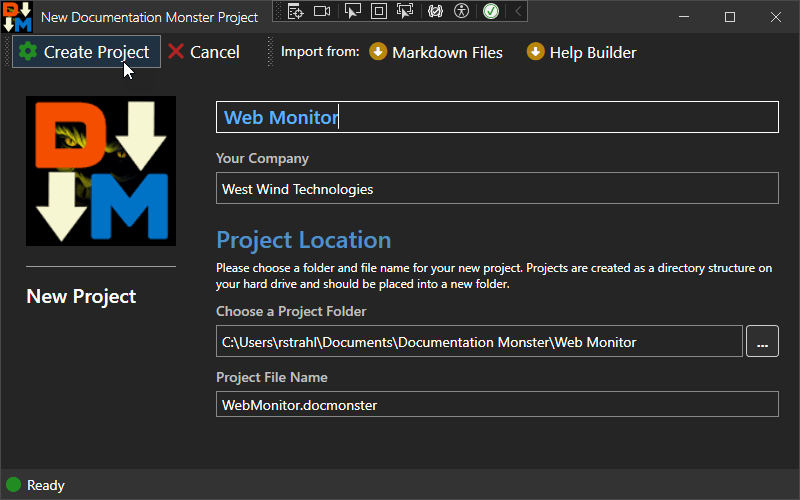Click the green Hot Reload checkmark icon
Screen dimensions: 800x500
point(491,11)
